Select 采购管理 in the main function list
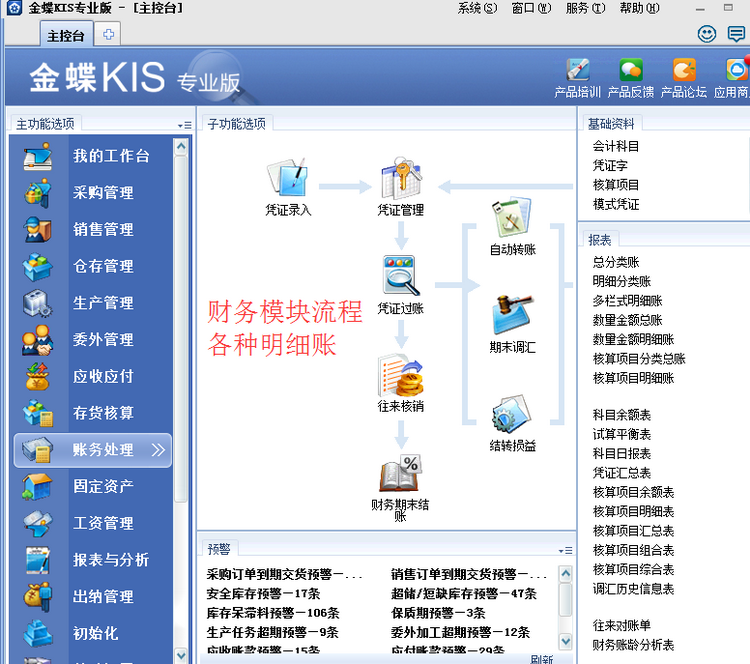The width and height of the screenshot is (750, 664). [103, 193]
